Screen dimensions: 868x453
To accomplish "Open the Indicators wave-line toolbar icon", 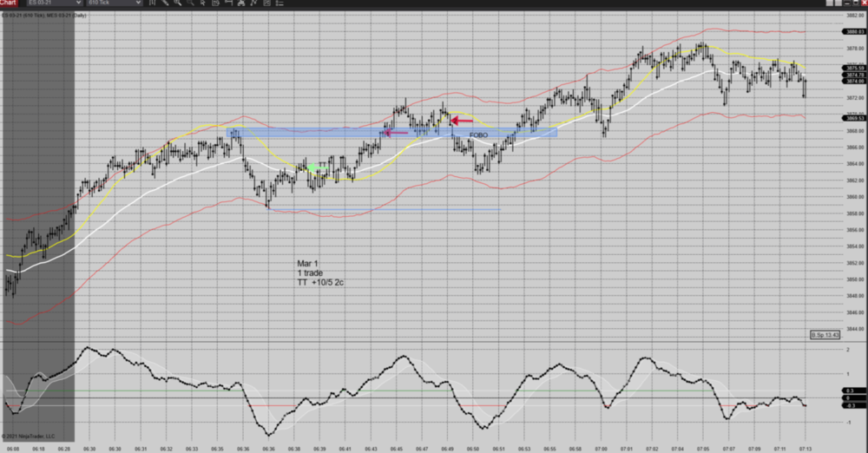I will (x=253, y=3).
